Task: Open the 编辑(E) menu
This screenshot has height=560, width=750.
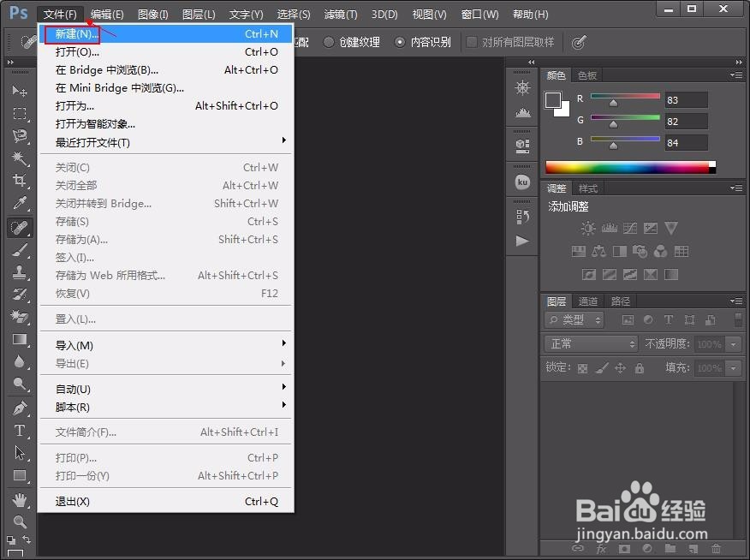Action: pyautogui.click(x=107, y=15)
